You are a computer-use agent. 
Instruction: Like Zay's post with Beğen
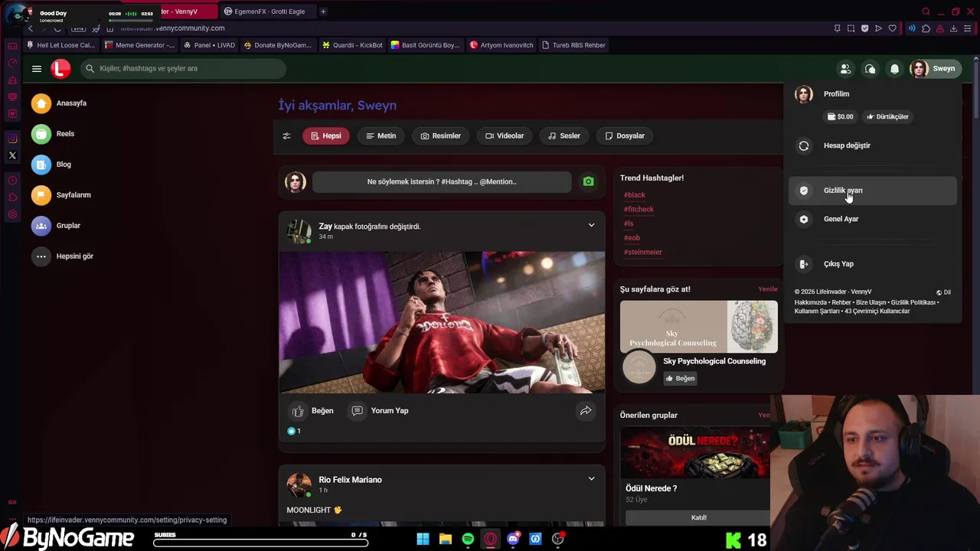tap(312, 411)
